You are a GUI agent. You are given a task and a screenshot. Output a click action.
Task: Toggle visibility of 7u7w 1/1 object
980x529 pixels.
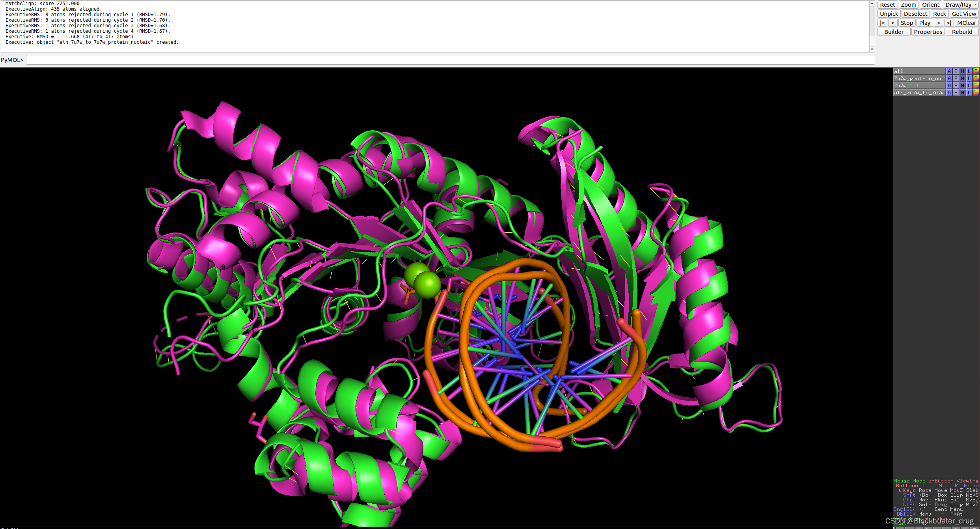coord(919,86)
